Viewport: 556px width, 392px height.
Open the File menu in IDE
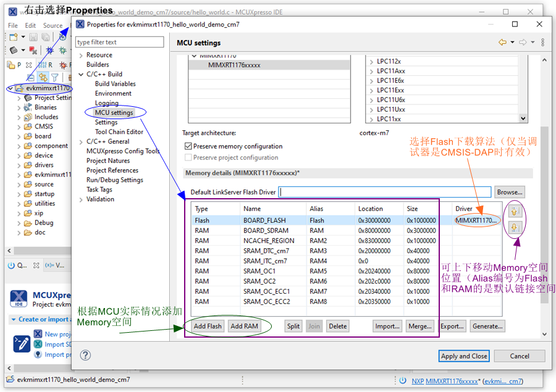tap(13, 25)
